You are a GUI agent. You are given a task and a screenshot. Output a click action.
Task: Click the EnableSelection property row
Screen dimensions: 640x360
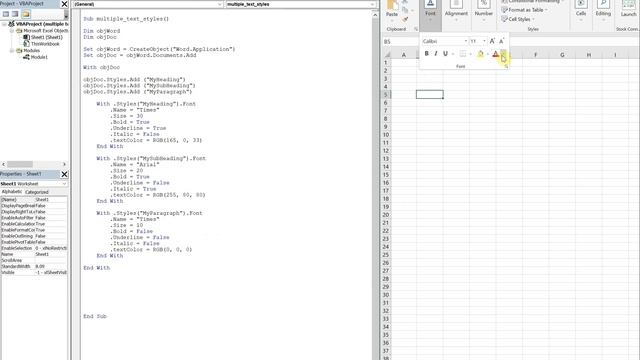(34, 248)
